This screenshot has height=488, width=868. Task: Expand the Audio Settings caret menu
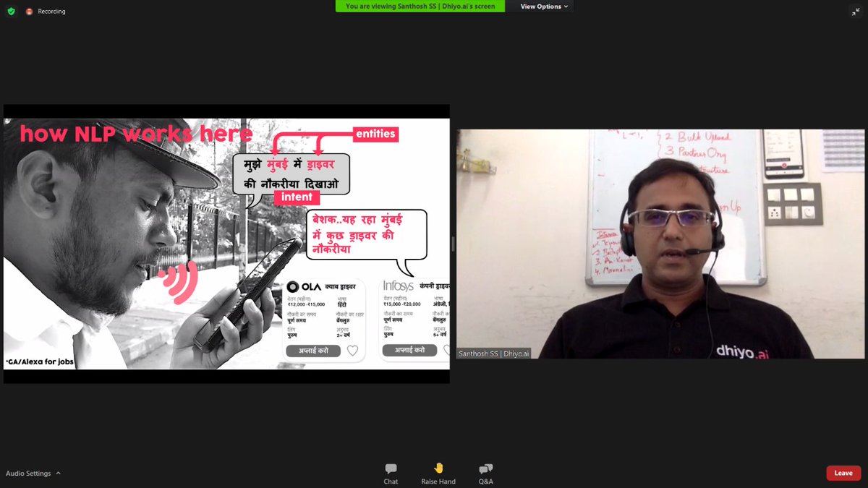pos(59,473)
